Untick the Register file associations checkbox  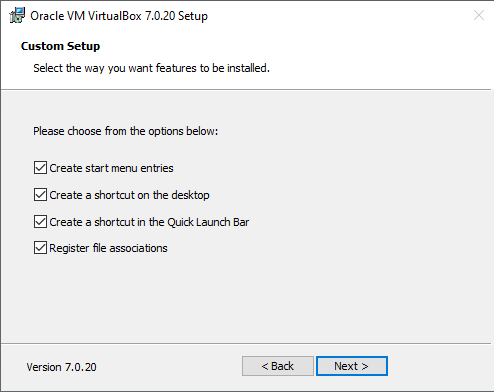pos(40,248)
